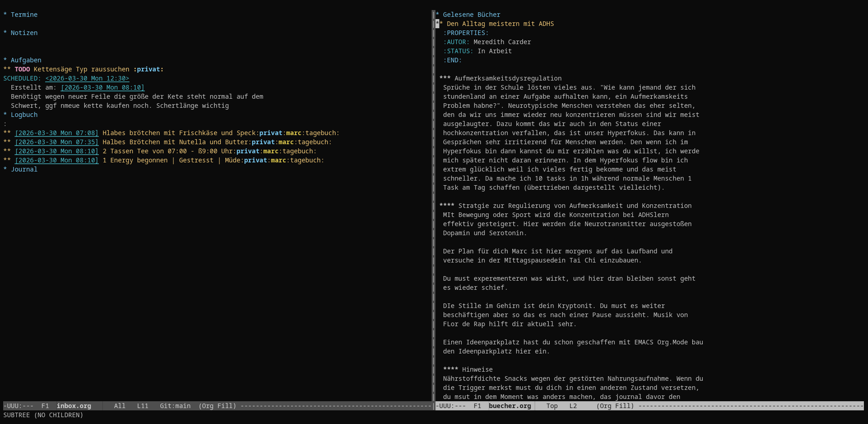Click the 07:08 logbook timestamp
The height and width of the screenshot is (424, 868).
tap(56, 133)
